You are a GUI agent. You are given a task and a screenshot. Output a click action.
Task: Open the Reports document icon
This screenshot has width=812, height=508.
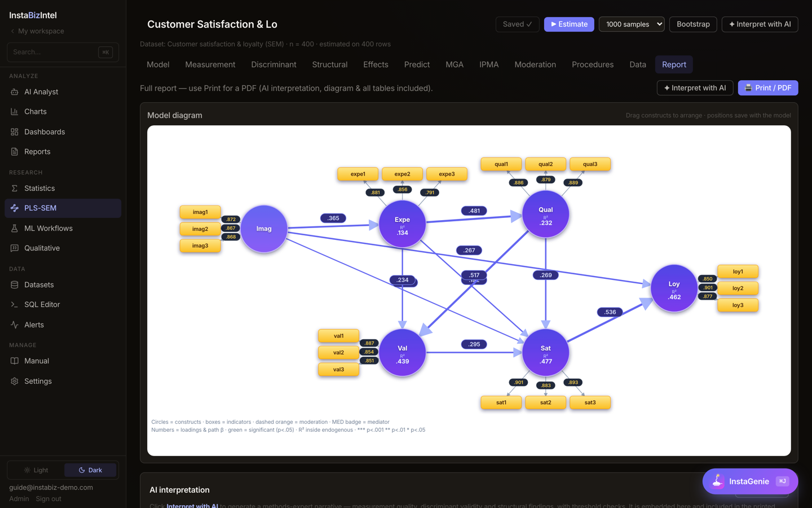pos(15,152)
